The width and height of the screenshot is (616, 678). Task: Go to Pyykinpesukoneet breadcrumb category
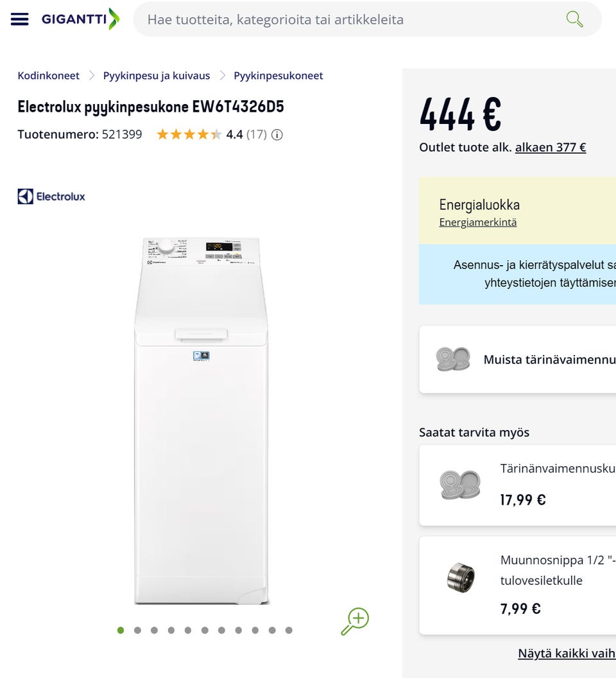coord(278,76)
